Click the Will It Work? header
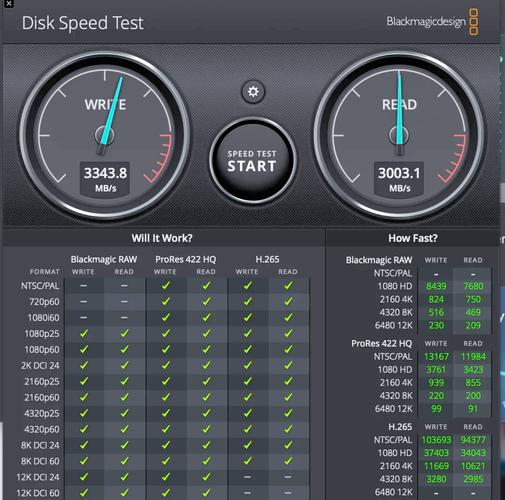This screenshot has height=500, width=505. pyautogui.click(x=162, y=238)
